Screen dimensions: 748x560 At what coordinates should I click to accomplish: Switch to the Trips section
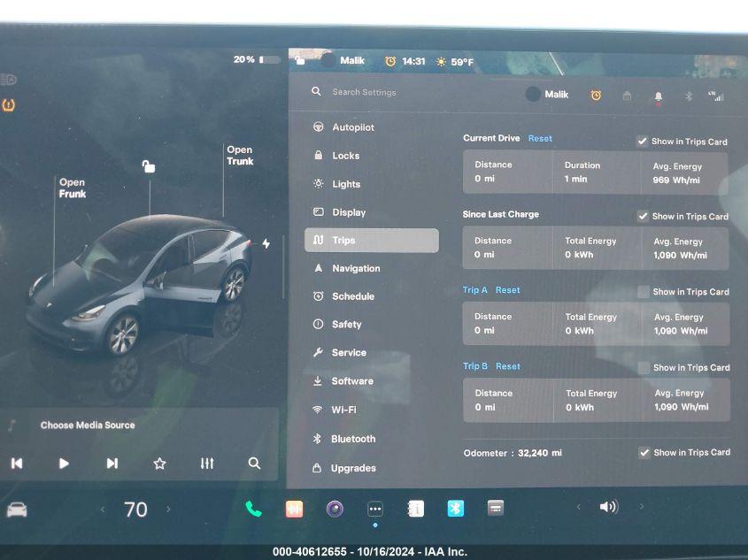tap(345, 240)
